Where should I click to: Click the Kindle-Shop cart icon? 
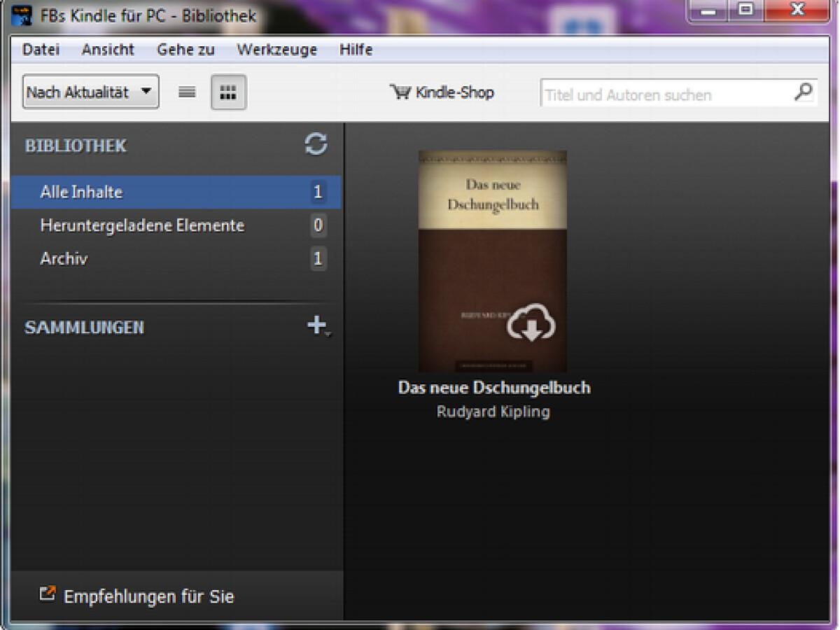(400, 92)
